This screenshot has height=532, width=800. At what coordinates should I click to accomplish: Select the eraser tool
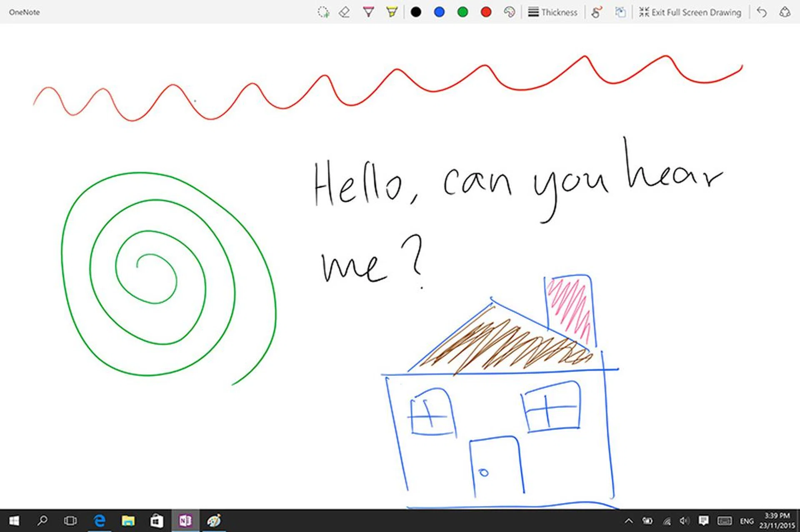click(x=344, y=12)
